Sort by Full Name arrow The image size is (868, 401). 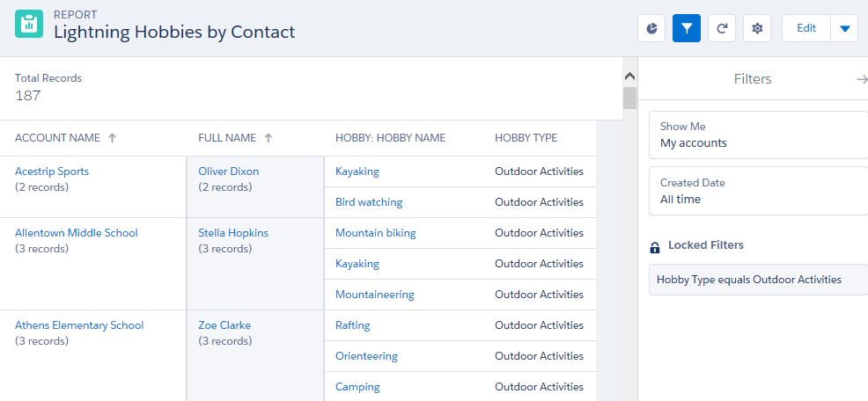coord(268,138)
